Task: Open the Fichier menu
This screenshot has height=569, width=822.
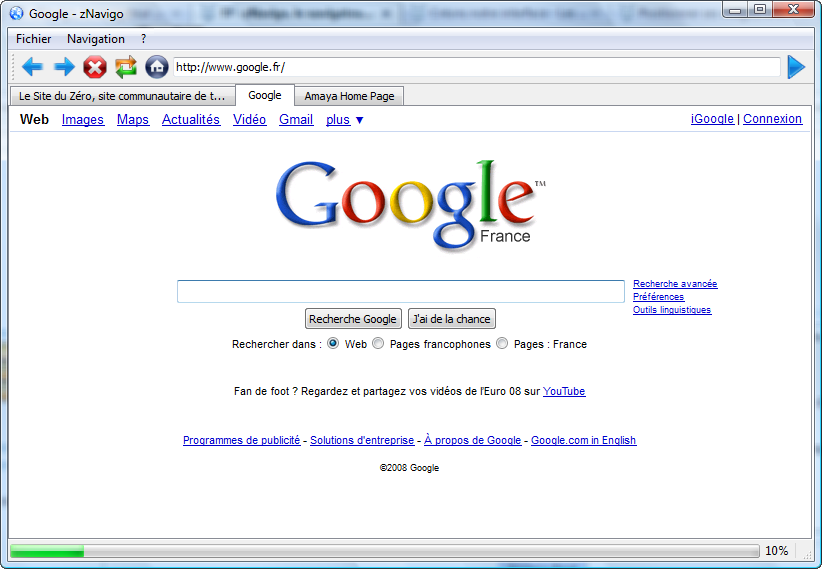Action: coord(34,39)
